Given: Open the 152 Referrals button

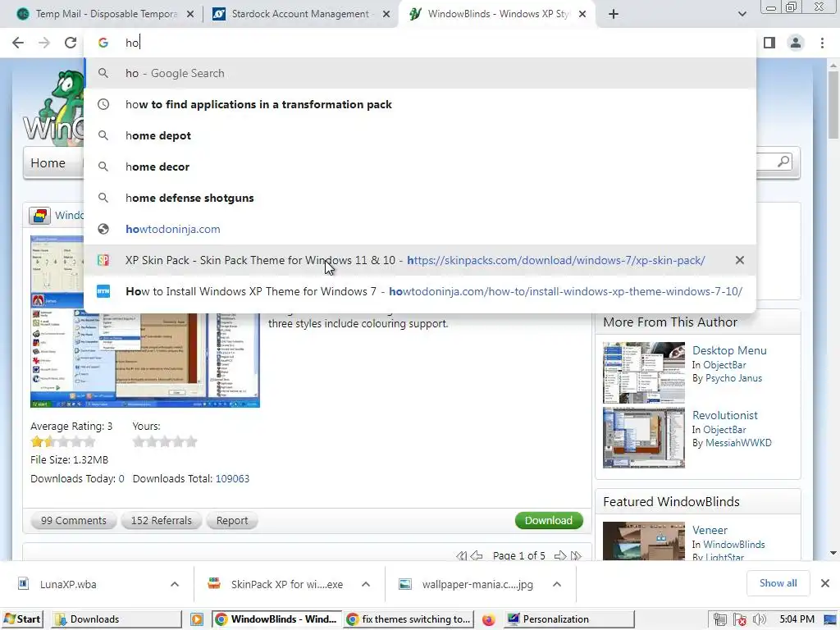Looking at the screenshot, I should coord(162,521).
